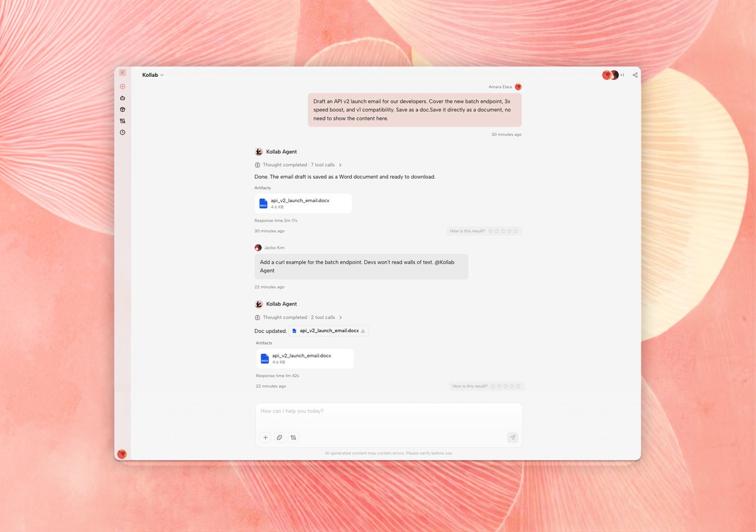The width and height of the screenshot is (756, 532).
Task: Open the cube icon in the sidebar
Action: coord(122,110)
